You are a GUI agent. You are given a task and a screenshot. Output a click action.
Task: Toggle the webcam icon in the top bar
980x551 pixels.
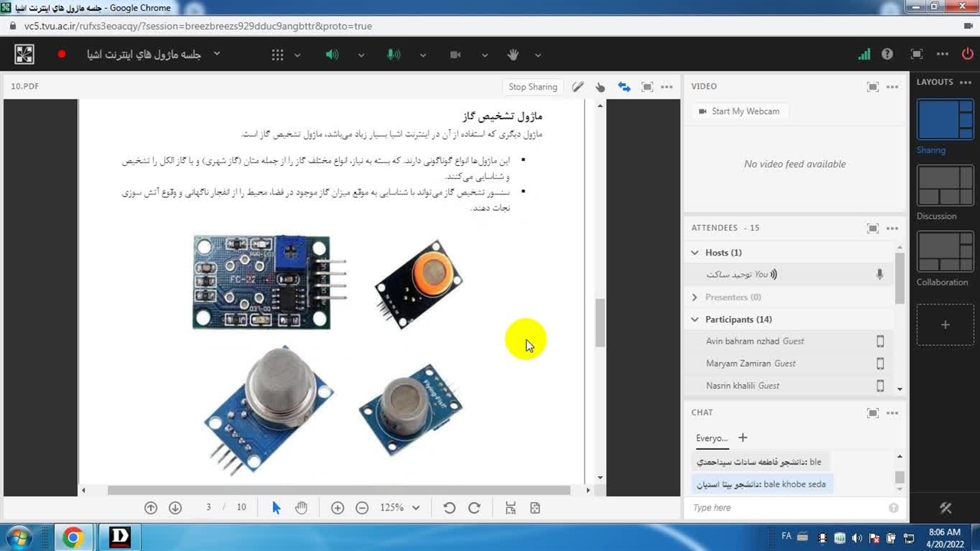coord(456,55)
